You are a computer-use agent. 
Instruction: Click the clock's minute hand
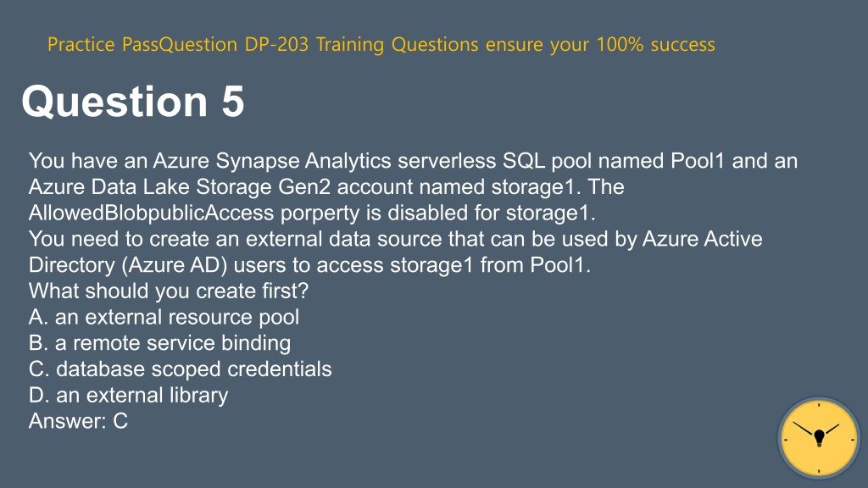(804, 429)
